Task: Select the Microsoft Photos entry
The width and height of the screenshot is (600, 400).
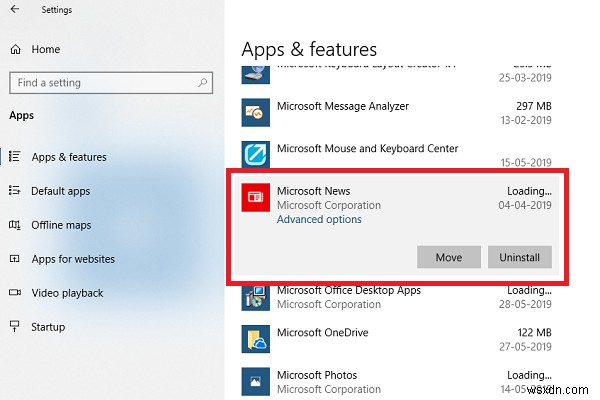Action: click(317, 375)
